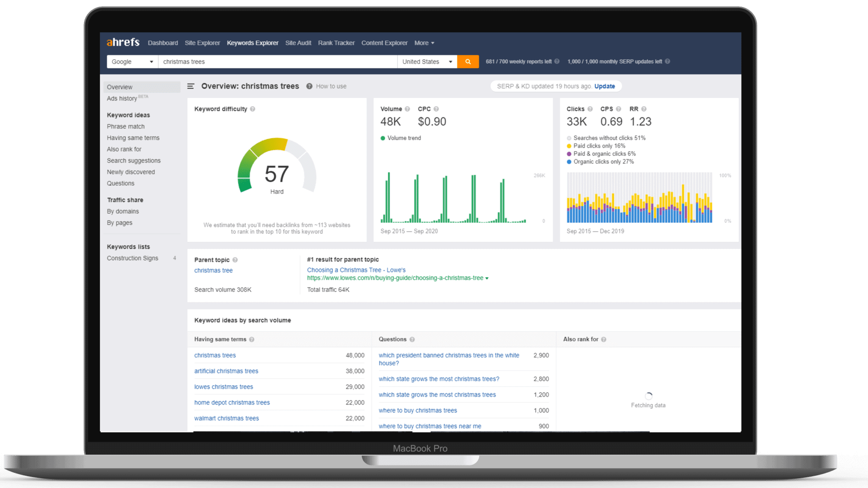Click the ahrefs logo
Image resolution: width=868 pixels, height=488 pixels.
click(x=122, y=42)
